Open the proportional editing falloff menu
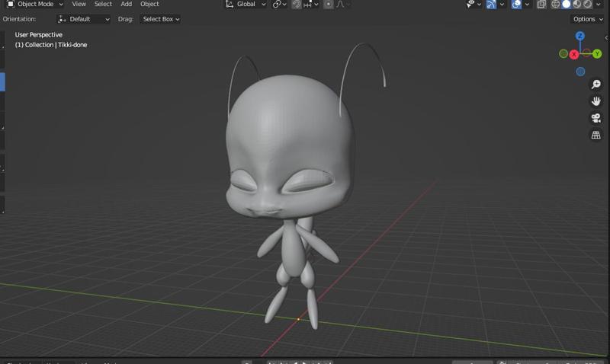This screenshot has height=364, width=610. click(343, 4)
